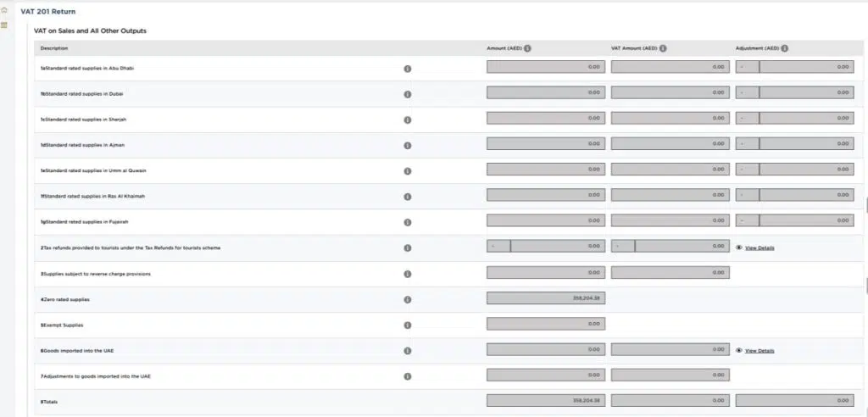Click eye icon for tourist tax refunds details
Viewport: 868px width, 417px height.
pos(739,247)
